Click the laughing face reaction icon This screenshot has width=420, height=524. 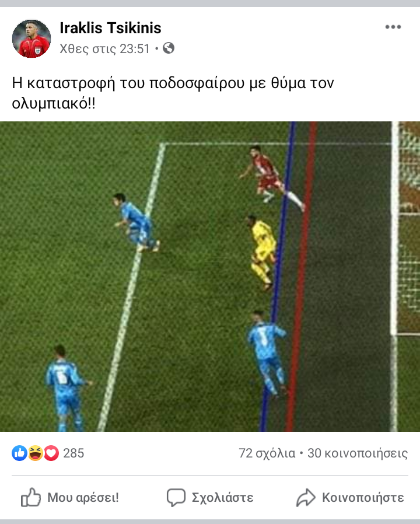(36, 453)
